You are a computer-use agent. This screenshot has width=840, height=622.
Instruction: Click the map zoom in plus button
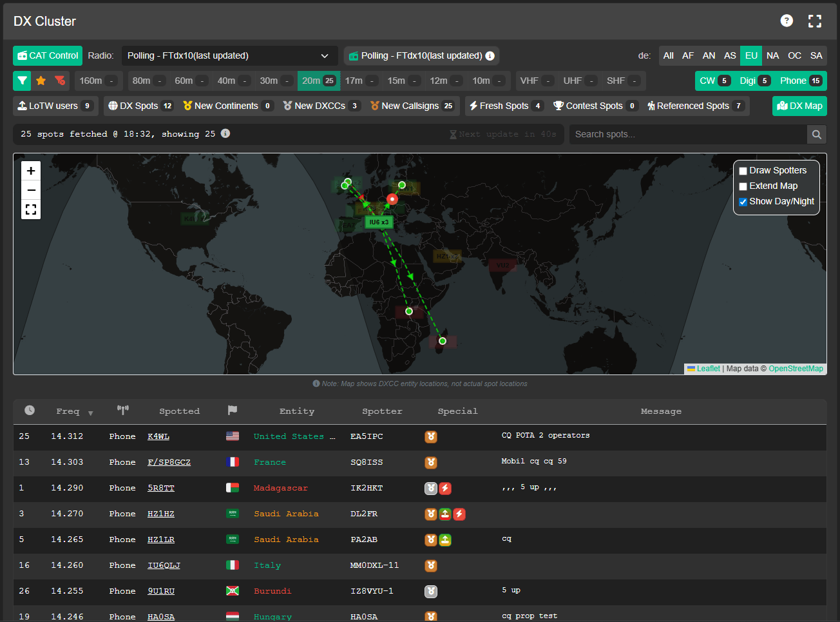click(31, 171)
